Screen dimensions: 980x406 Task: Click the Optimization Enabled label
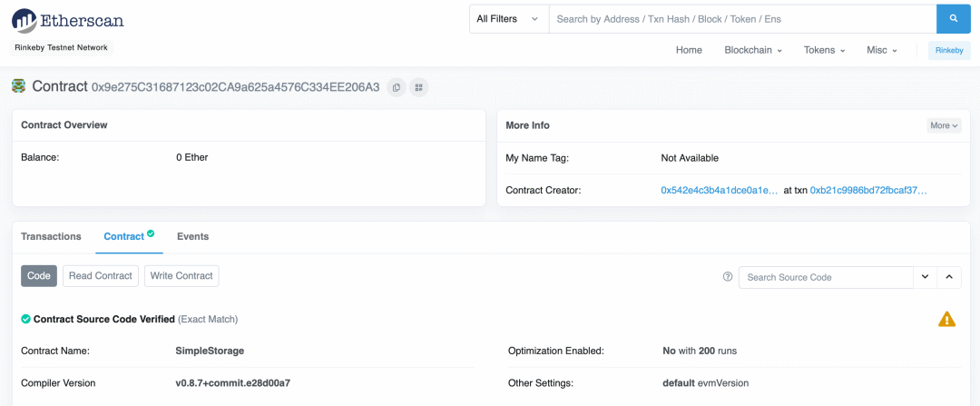pos(556,351)
